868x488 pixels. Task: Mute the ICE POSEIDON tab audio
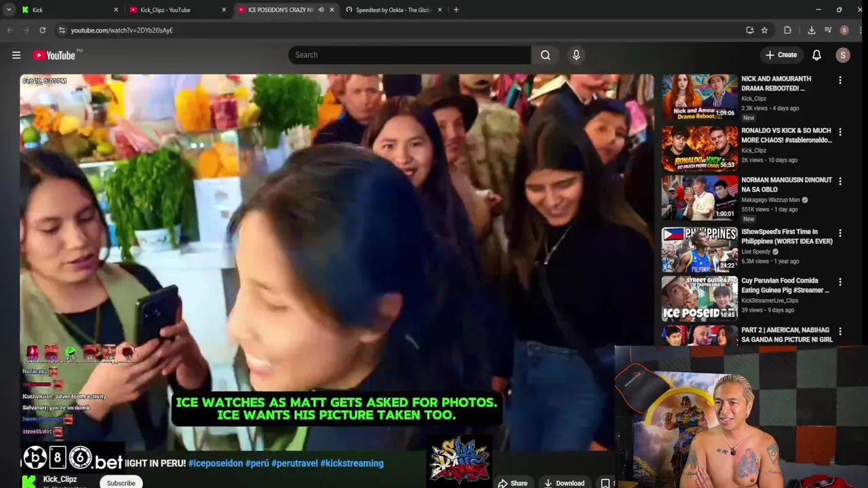click(x=321, y=9)
